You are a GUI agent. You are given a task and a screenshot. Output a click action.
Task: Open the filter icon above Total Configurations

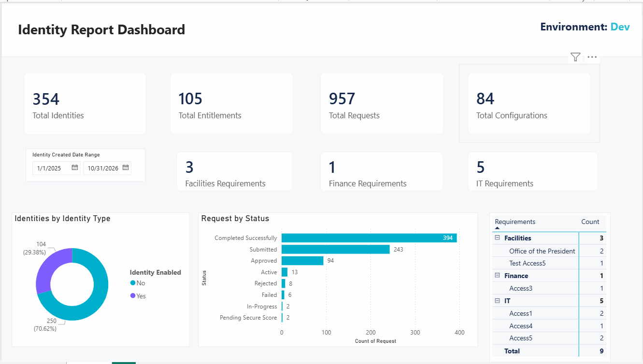coord(575,57)
